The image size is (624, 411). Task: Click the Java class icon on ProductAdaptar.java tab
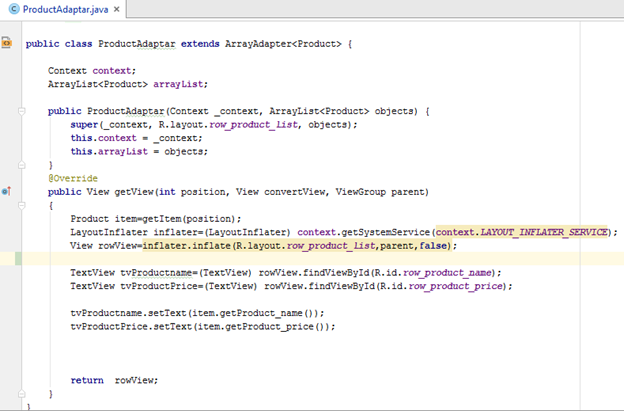(x=14, y=9)
